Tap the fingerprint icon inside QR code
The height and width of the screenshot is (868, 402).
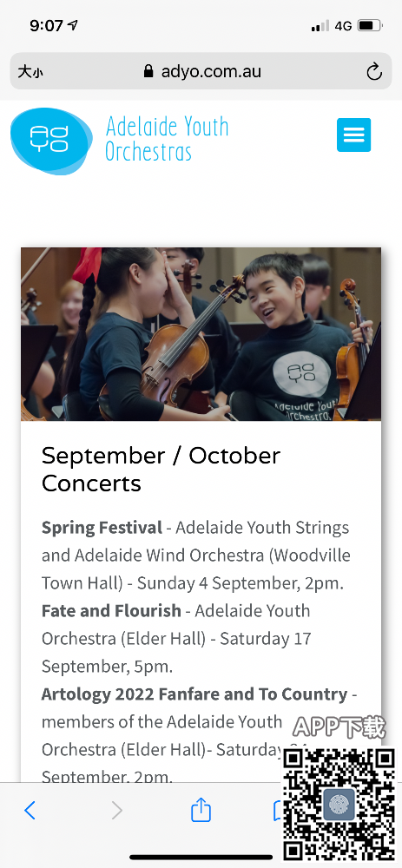click(x=339, y=805)
